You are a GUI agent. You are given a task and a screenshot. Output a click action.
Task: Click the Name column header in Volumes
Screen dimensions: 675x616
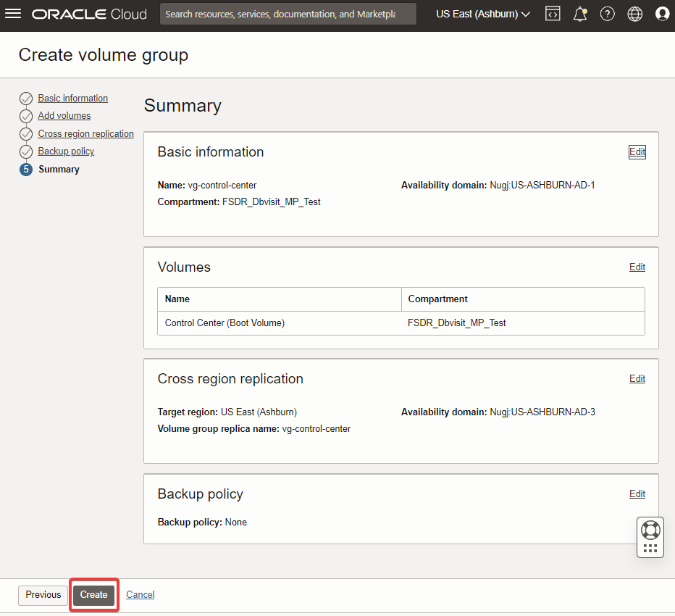[280, 299]
